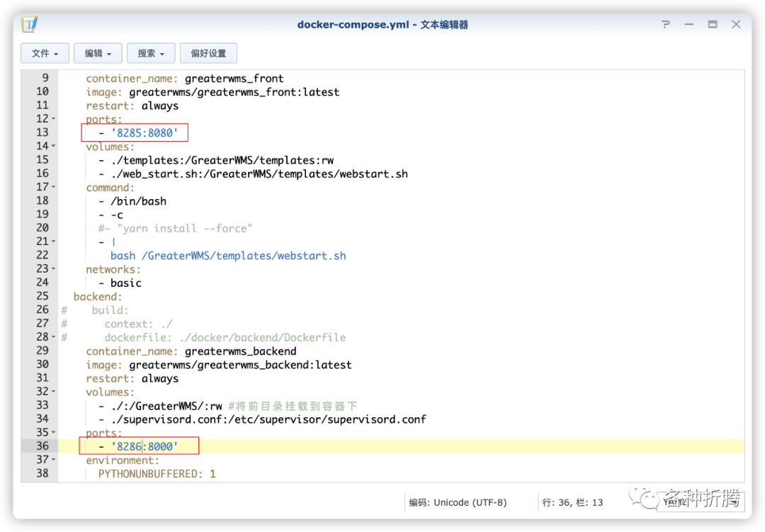This screenshot has height=532, width=765.
Task: Click container_name greaterwms_front text
Action: pos(184,79)
